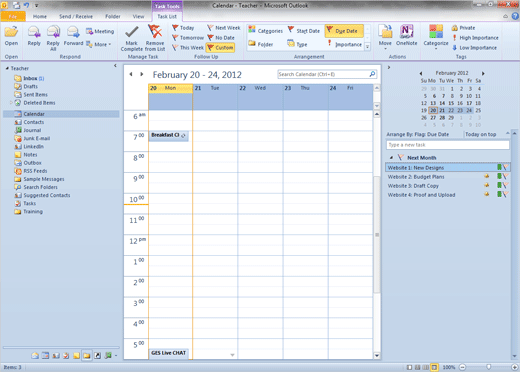The height and width of the screenshot is (372, 520).
Task: Click zoom out minus button
Action: point(462,367)
